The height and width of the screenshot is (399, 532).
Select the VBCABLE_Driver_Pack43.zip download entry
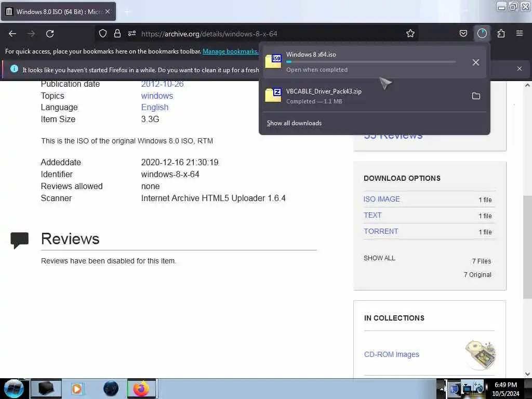pos(374,96)
